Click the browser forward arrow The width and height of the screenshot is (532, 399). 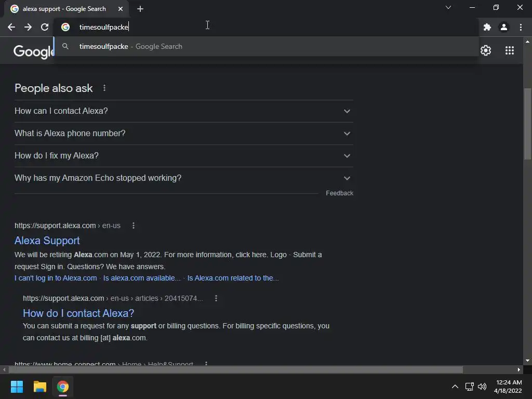click(x=28, y=27)
